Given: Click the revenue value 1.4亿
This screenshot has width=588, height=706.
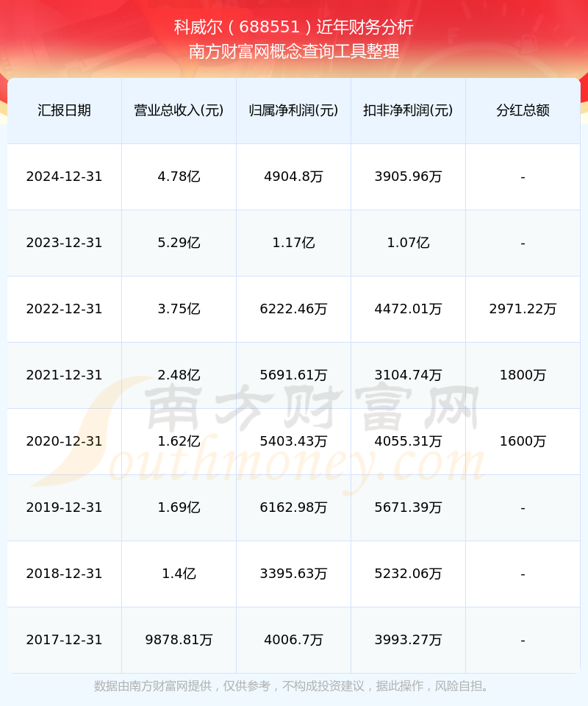Looking at the screenshot, I should point(179,574).
